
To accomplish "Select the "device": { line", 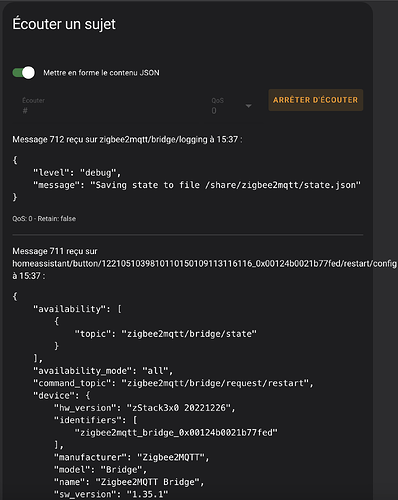I will tap(62, 395).
